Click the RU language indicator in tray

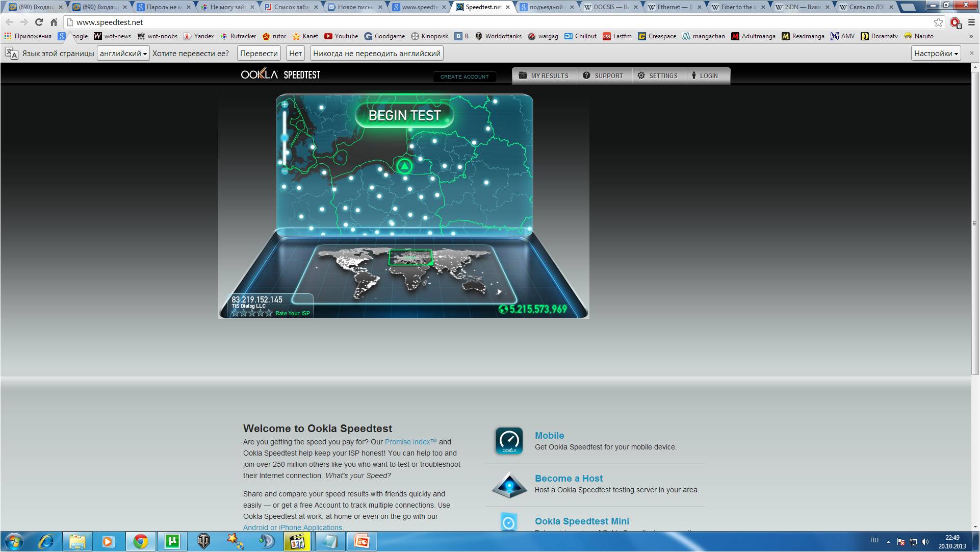click(874, 540)
